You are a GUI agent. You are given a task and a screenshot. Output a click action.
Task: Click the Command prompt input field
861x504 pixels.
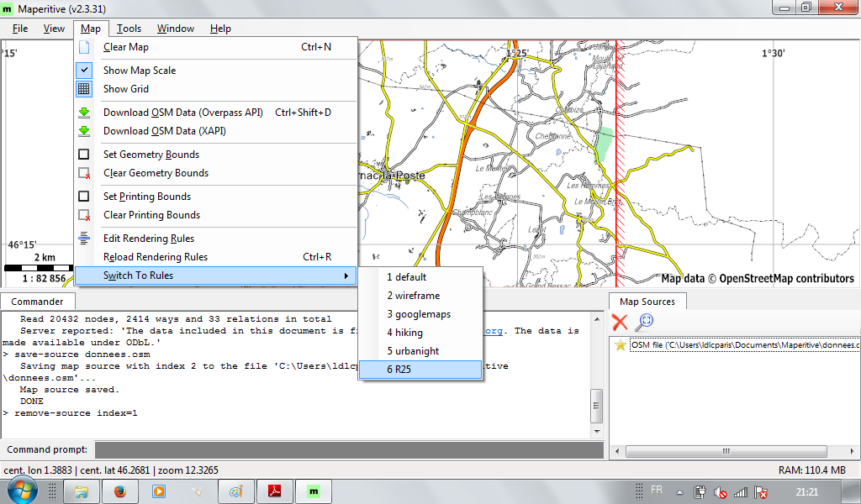tap(349, 449)
